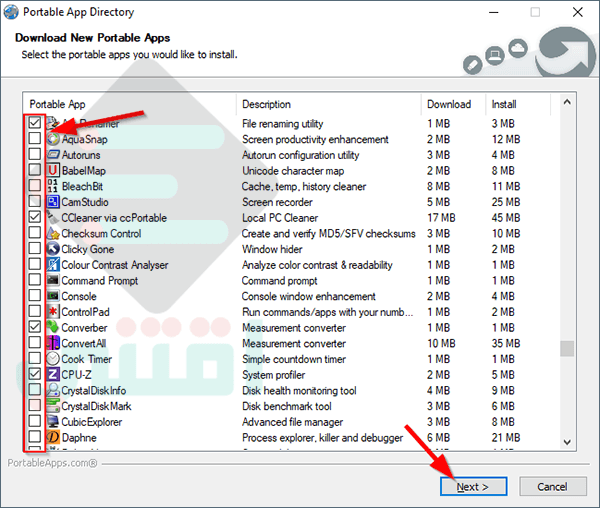Click the 'Simple countdown timer' description
600x508 pixels.
(x=294, y=359)
